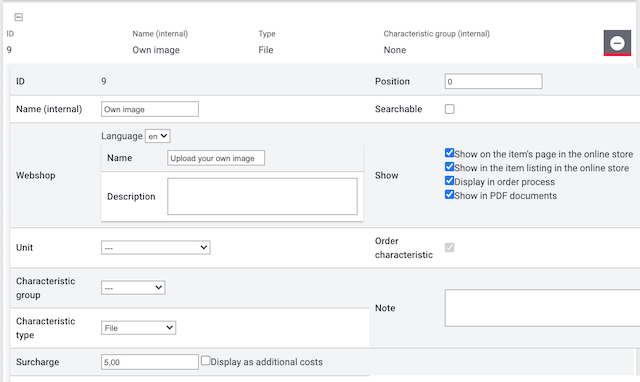The image size is (640, 382).
Task: Collapse the characteristic row with minus box icon
Action: (18, 17)
